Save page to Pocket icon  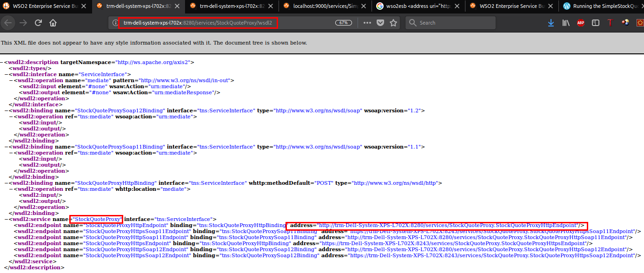[380, 23]
